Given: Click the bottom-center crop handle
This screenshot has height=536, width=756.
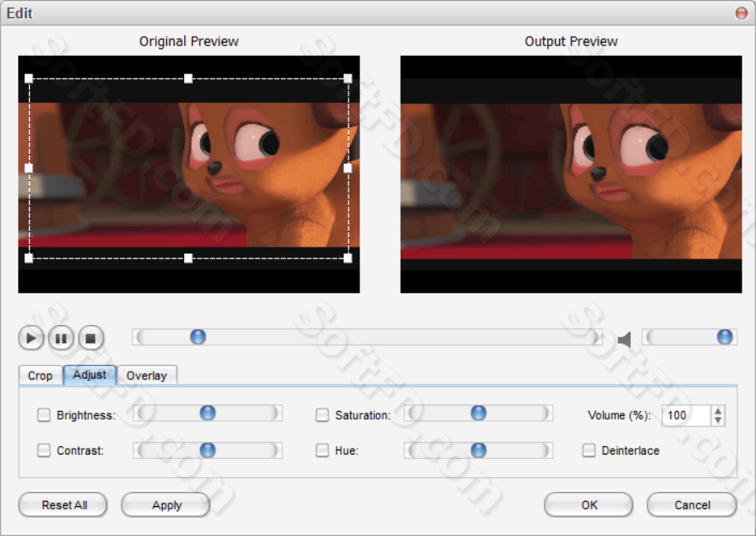Looking at the screenshot, I should [188, 259].
